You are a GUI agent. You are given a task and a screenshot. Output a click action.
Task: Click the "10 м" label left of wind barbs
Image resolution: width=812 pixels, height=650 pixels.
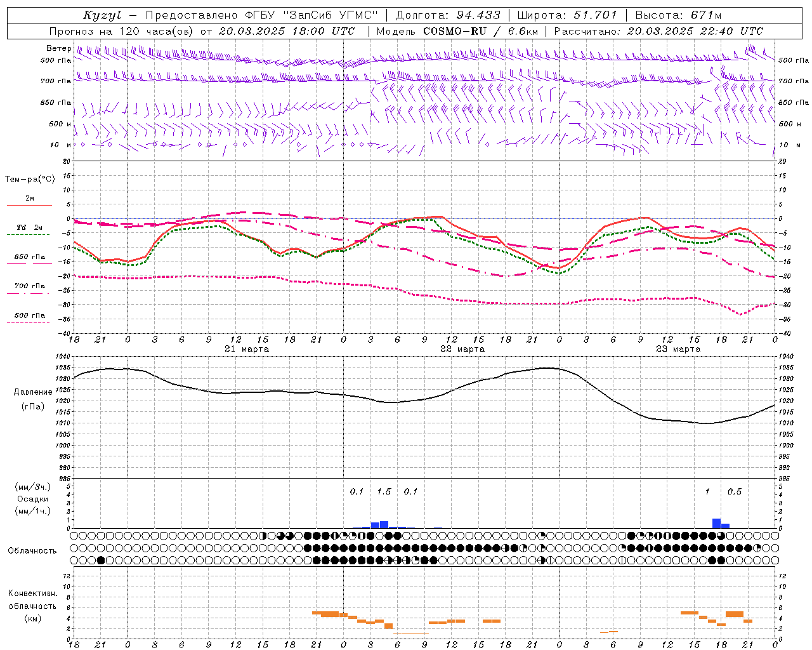(x=61, y=145)
